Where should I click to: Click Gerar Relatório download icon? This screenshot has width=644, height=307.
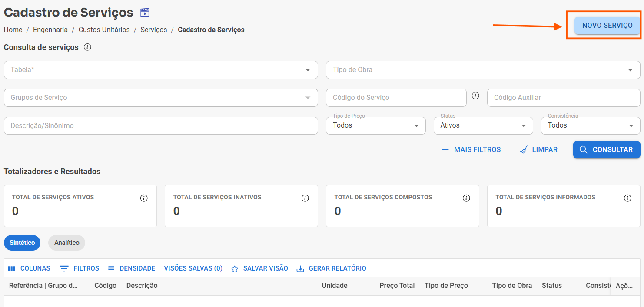[300, 269]
